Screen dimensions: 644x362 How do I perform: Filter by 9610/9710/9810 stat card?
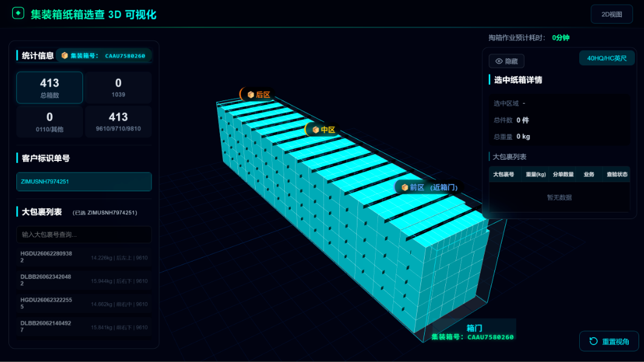click(118, 122)
